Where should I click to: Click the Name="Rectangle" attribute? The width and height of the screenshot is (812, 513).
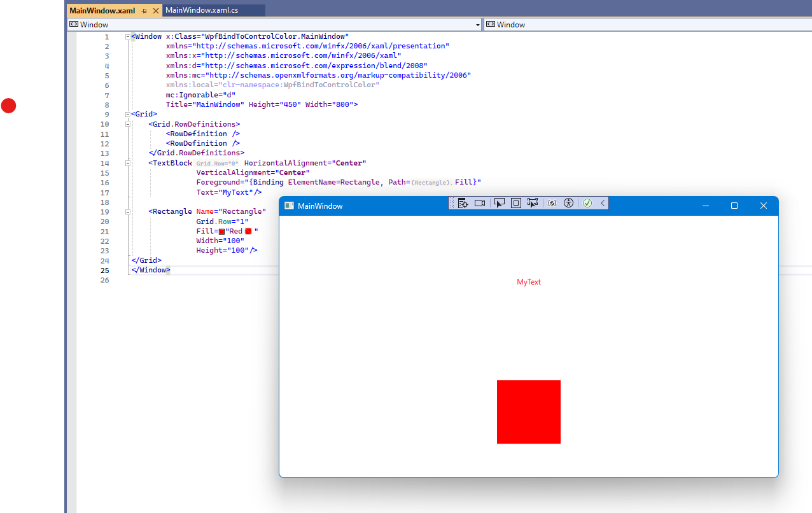click(x=231, y=211)
